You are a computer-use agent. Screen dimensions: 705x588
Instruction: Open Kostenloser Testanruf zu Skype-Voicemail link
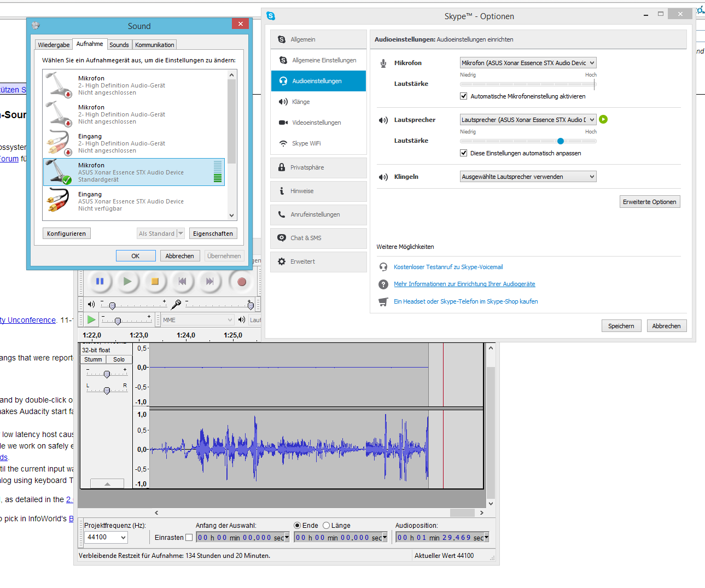tap(448, 267)
